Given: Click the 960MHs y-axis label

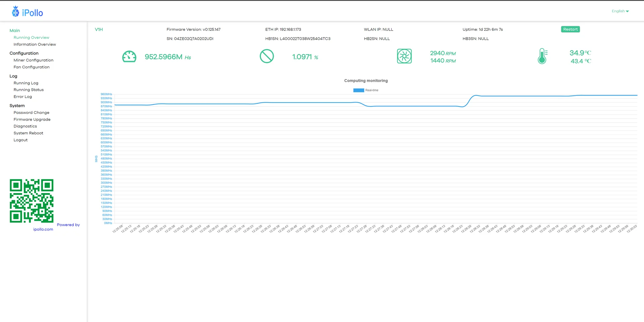Looking at the screenshot, I should (106, 94).
